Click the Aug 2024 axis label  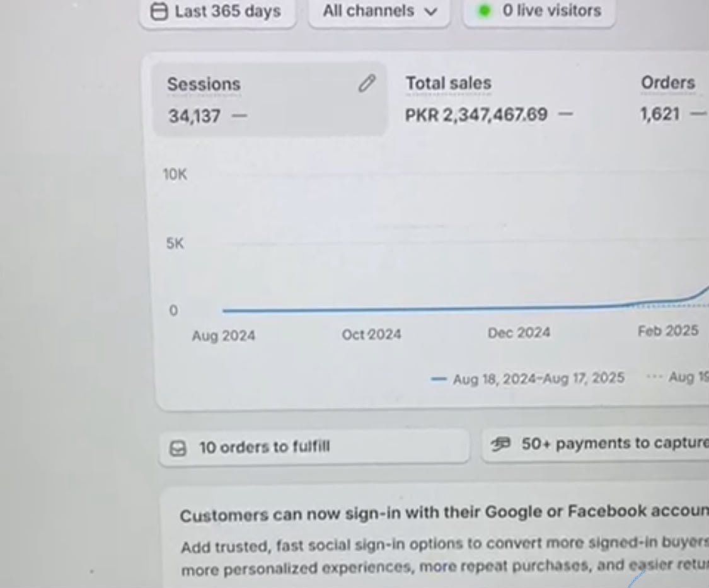[x=223, y=336]
